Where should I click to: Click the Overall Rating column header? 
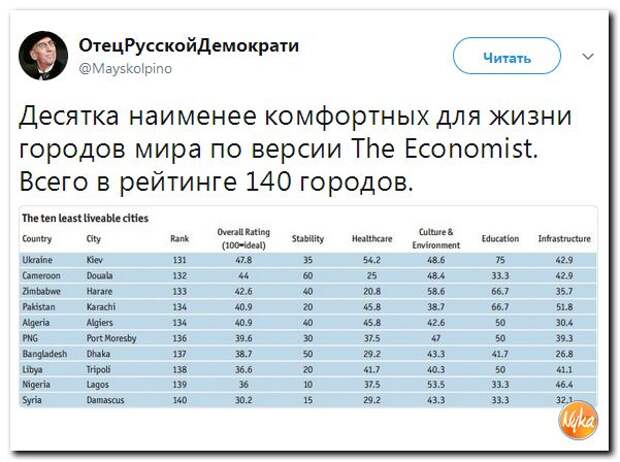coord(244,239)
